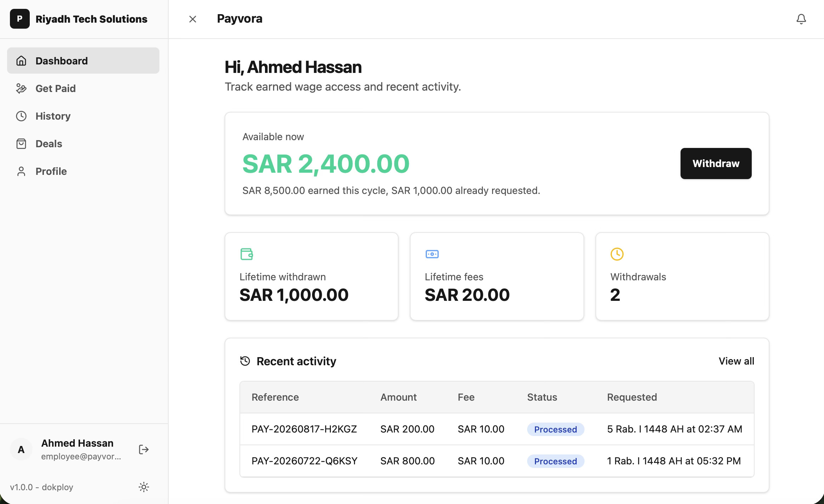Click the Amount column header
Image resolution: width=824 pixels, height=504 pixels.
pos(398,397)
